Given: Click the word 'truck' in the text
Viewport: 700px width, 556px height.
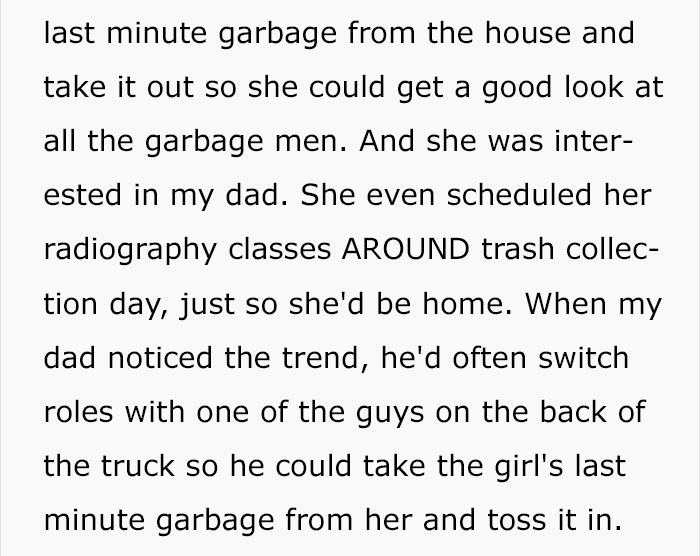Looking at the screenshot, I should [x=138, y=466].
